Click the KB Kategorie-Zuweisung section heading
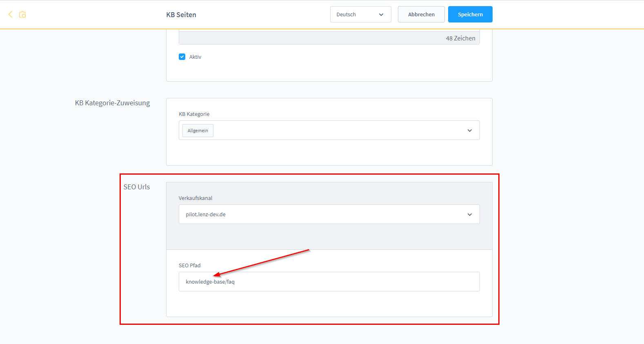Image resolution: width=644 pixels, height=344 pixels. (x=112, y=103)
